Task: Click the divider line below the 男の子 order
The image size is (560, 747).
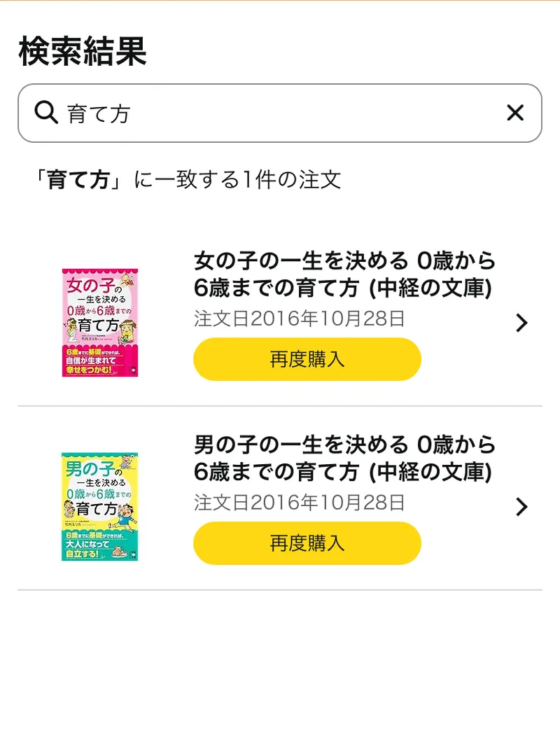Action: pos(280,589)
